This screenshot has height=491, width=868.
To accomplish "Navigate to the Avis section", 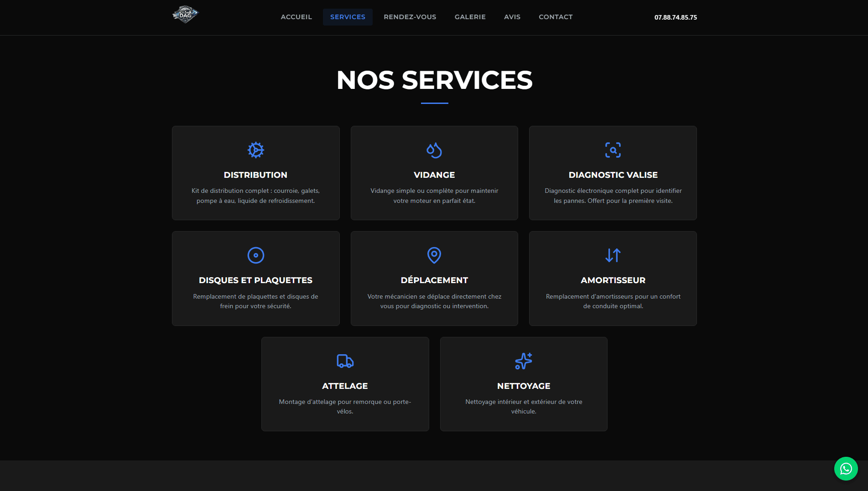I will 512,17.
